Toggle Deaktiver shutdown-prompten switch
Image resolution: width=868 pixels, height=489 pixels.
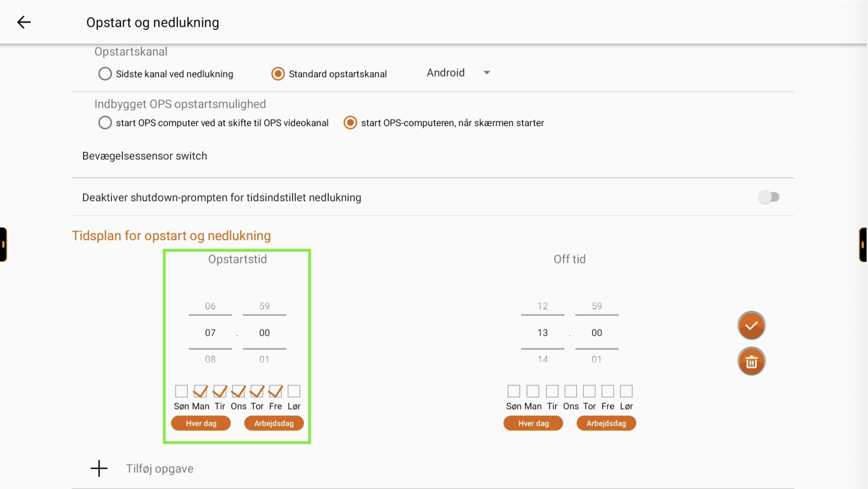(768, 197)
